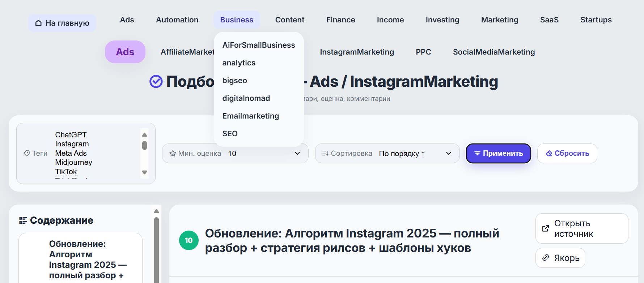Image resolution: width=644 pixels, height=283 pixels.
Task: Switch to the PPC subcategory
Action: (423, 52)
